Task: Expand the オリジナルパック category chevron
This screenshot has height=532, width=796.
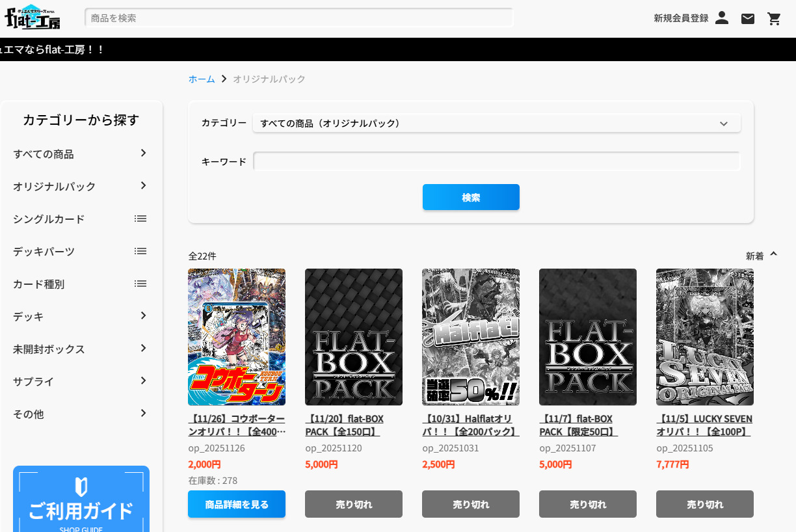Action: 143,186
